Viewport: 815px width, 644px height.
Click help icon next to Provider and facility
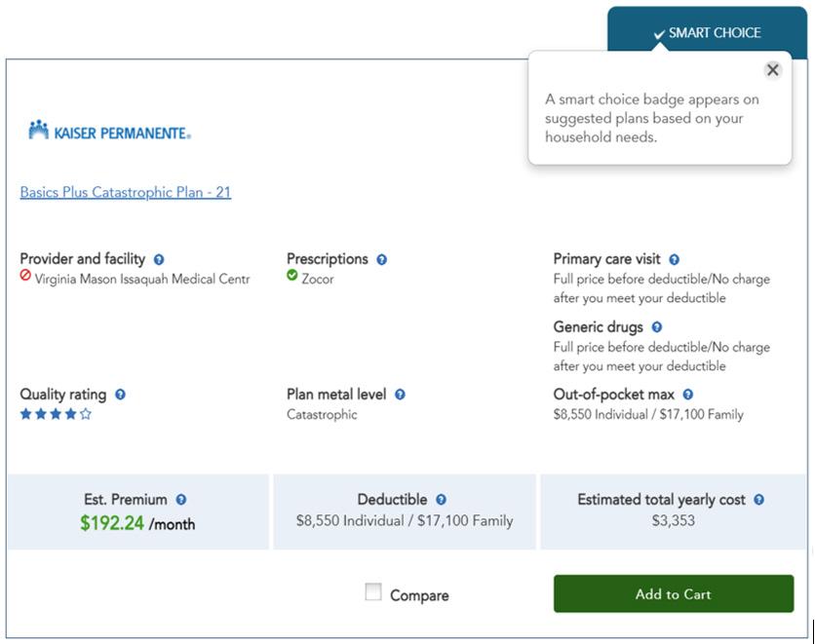(159, 260)
